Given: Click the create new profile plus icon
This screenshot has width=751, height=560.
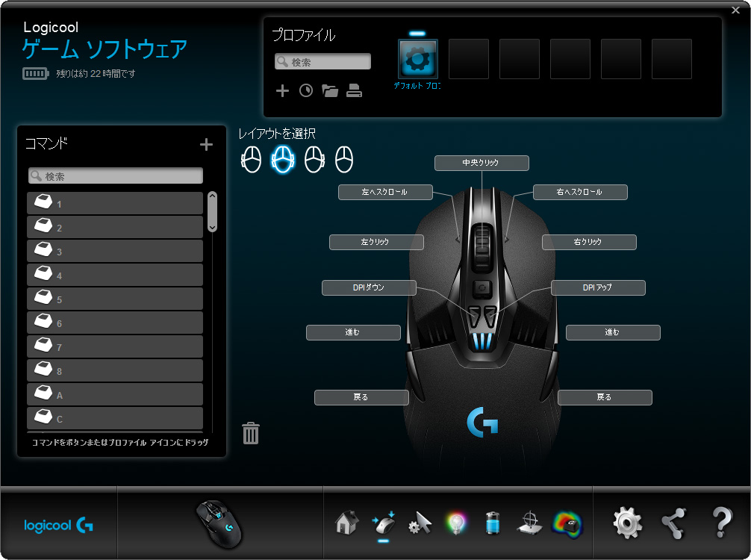Looking at the screenshot, I should pyautogui.click(x=283, y=90).
